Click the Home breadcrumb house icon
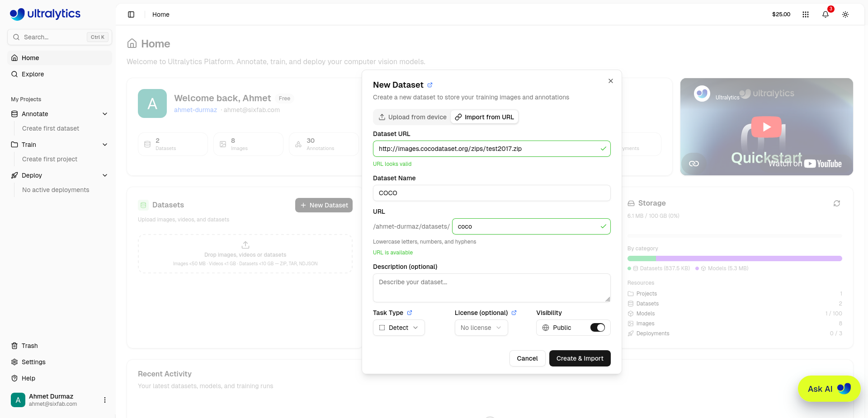Image resolution: width=868 pixels, height=418 pixels. [x=132, y=43]
